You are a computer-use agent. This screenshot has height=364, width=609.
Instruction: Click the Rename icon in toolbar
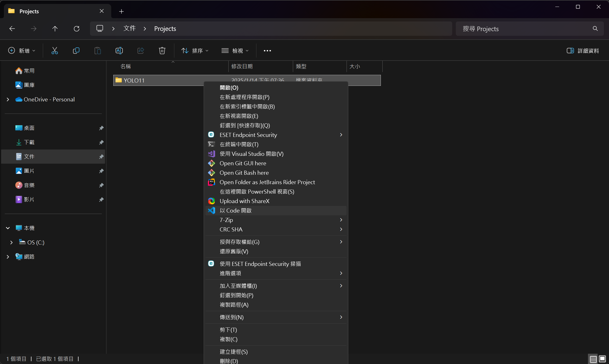(x=119, y=51)
